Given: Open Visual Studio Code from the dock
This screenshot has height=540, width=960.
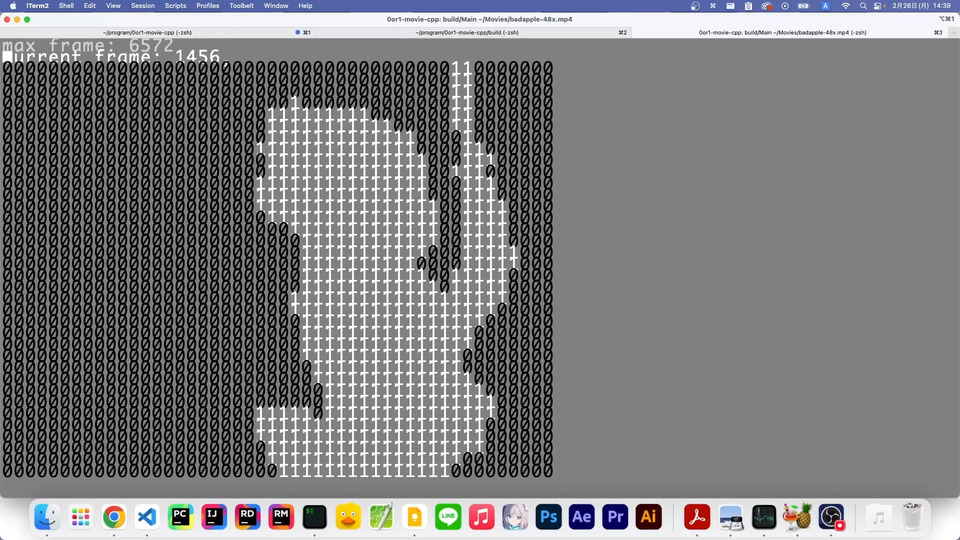Looking at the screenshot, I should point(147,517).
